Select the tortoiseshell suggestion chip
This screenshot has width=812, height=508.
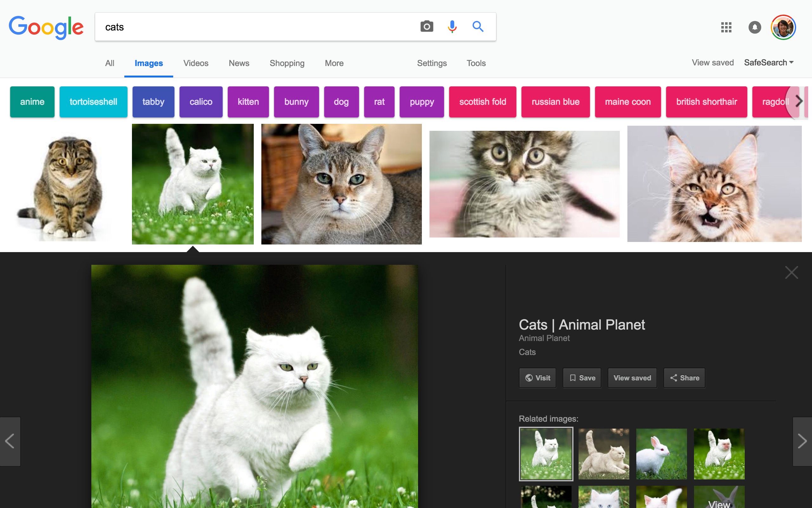93,102
